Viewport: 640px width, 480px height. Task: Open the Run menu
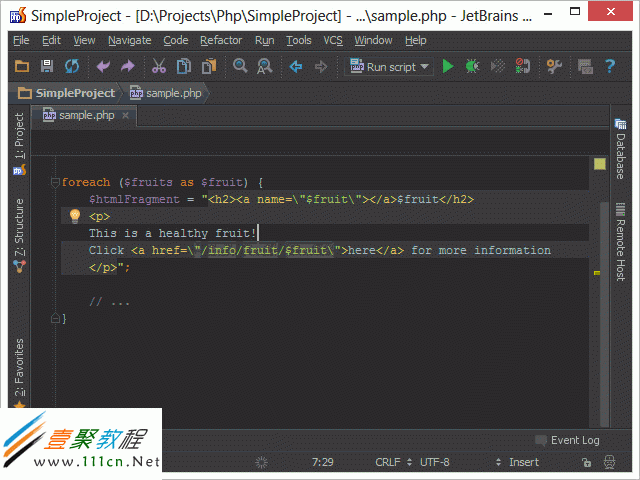tap(264, 40)
